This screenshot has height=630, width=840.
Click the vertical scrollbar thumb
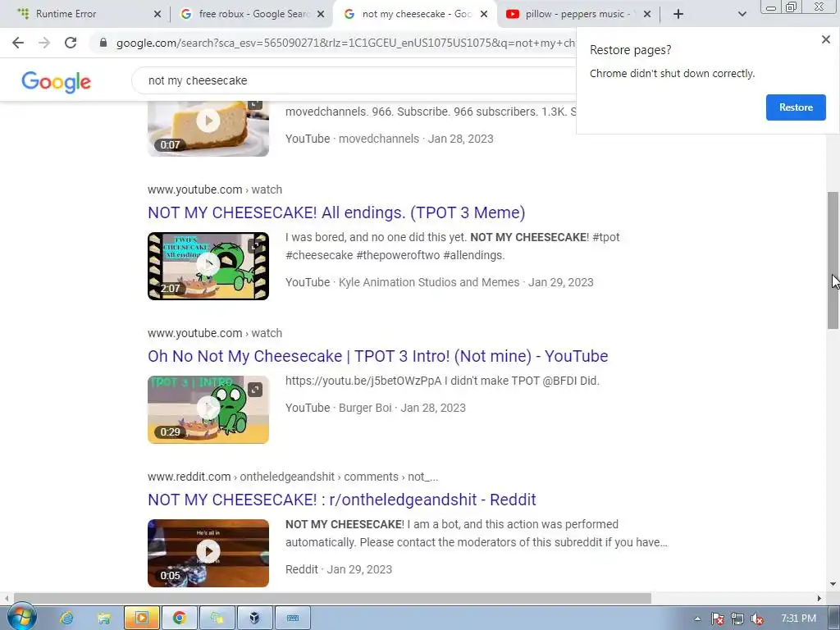[x=833, y=260]
